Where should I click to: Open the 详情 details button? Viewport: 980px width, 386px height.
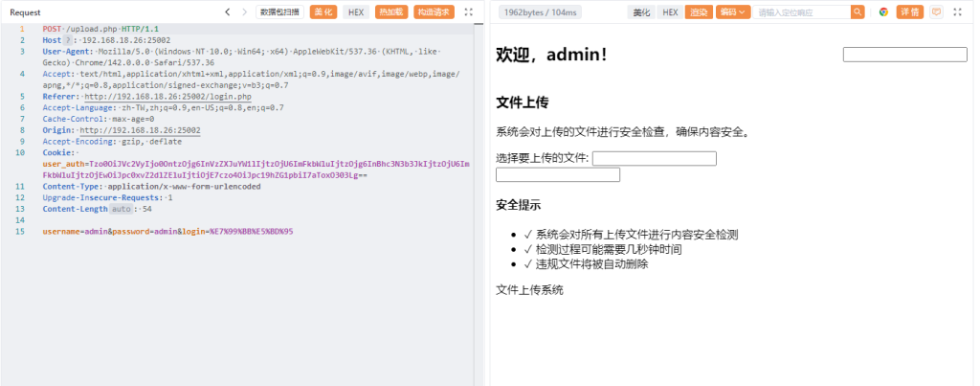point(910,11)
